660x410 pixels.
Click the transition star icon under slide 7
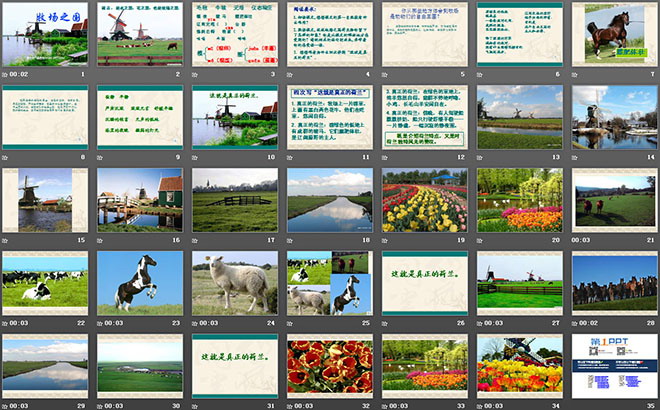tap(578, 74)
